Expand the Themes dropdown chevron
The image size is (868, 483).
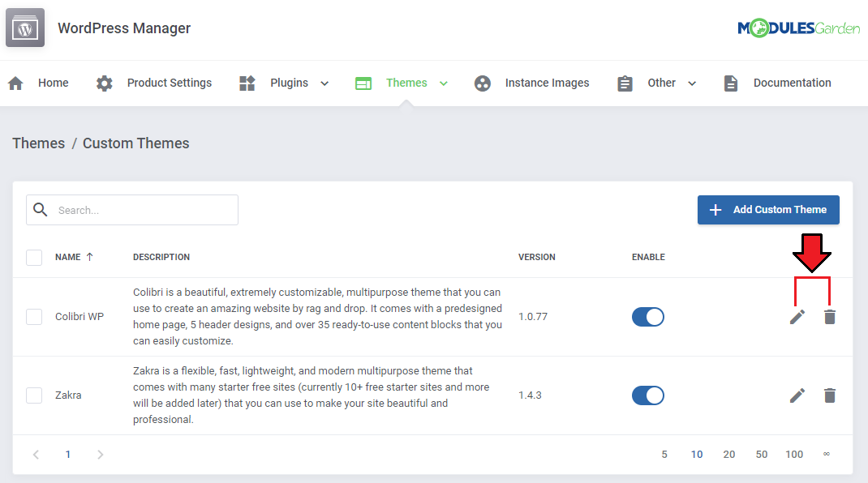coord(444,83)
